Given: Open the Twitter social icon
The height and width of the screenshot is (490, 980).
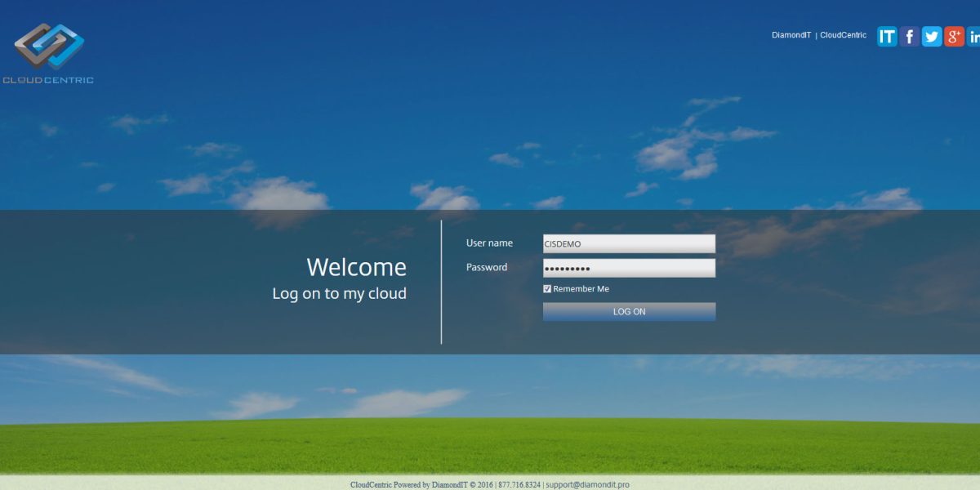Looking at the screenshot, I should coord(931,36).
